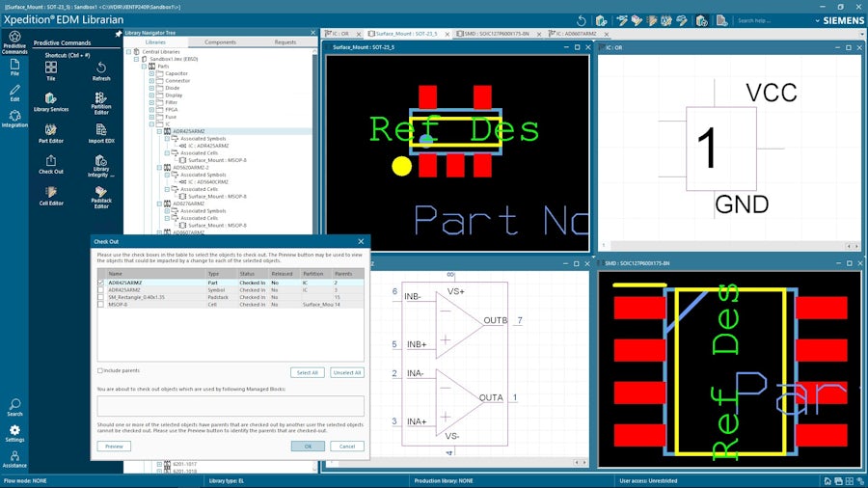Switch to the Libraries tab
Screen dimensions: 868x488
pyautogui.click(x=155, y=42)
